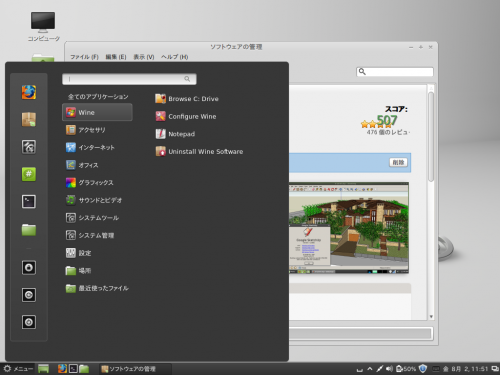Screen dimensions: 500x375
Task: Select the 最近使ったファイル category
Action: pos(97,288)
